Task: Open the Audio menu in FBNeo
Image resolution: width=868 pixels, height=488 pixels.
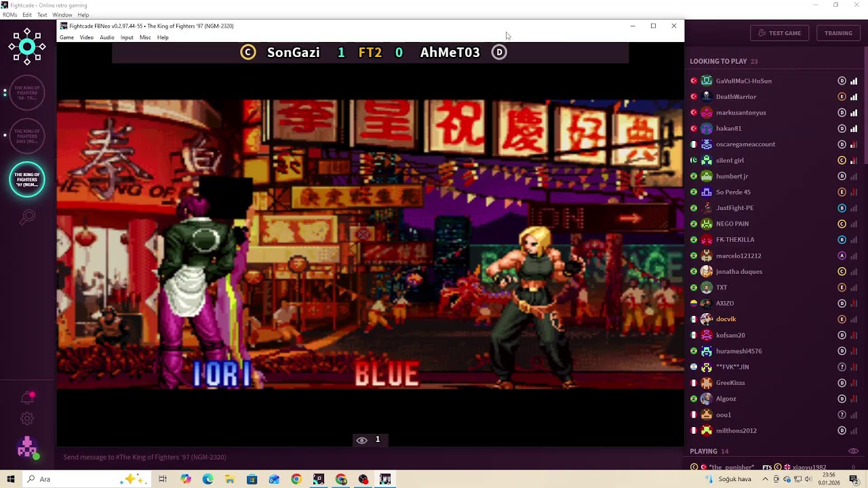Action: [107, 37]
